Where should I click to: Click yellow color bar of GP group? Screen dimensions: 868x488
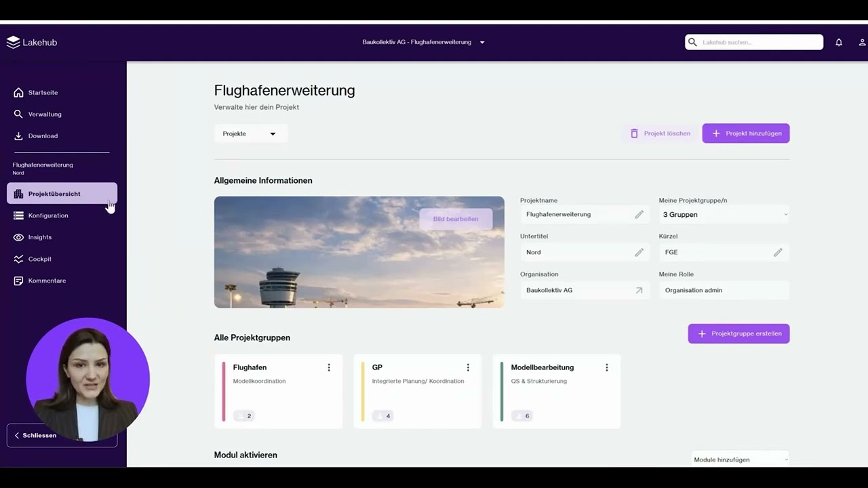click(x=363, y=392)
